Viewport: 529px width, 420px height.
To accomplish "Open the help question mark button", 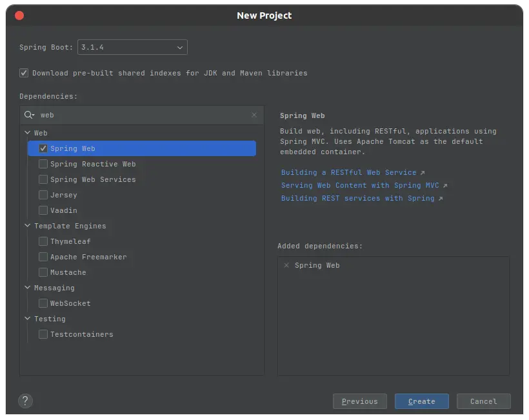I will tap(25, 401).
